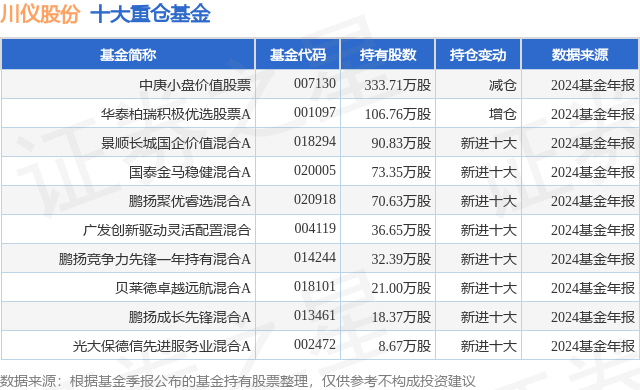Click fund name 鹏扬聚优睿选混合A

point(190,201)
